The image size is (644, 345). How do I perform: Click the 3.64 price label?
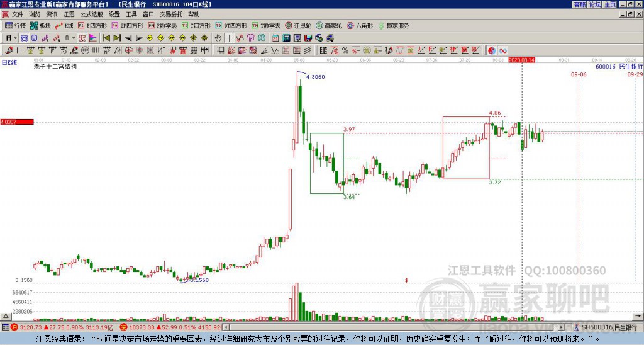pos(349,197)
